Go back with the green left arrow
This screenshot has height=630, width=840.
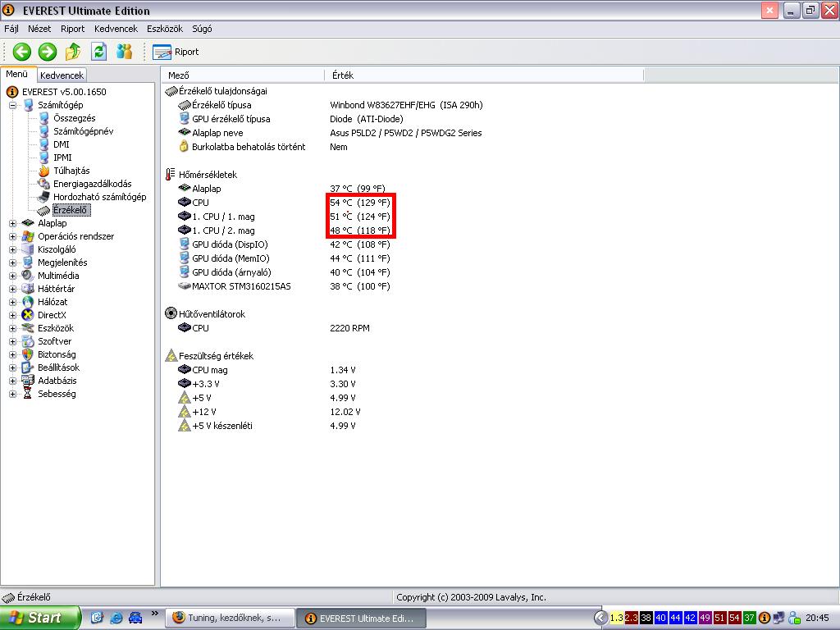22,52
